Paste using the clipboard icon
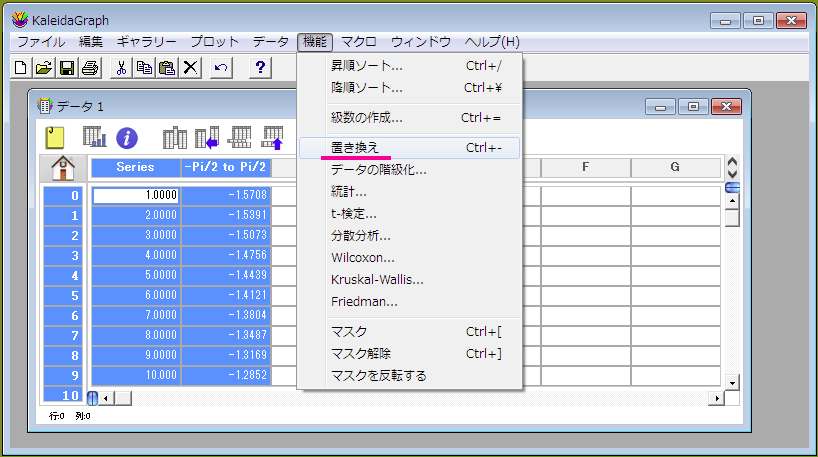This screenshot has height=457, width=818. (x=167, y=68)
